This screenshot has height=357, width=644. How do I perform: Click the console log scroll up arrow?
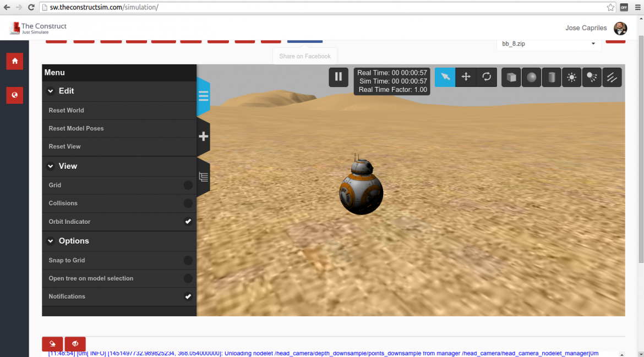[622, 354]
